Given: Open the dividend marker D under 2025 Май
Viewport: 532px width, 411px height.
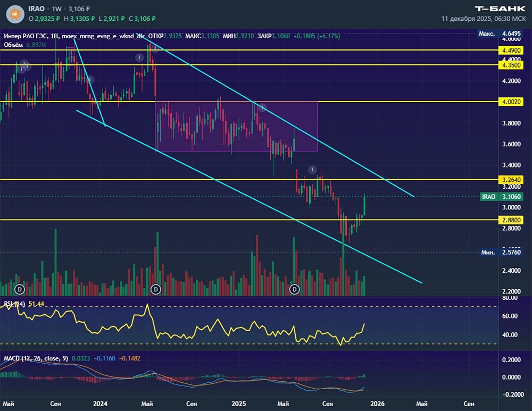Looking at the screenshot, I should coord(295,289).
